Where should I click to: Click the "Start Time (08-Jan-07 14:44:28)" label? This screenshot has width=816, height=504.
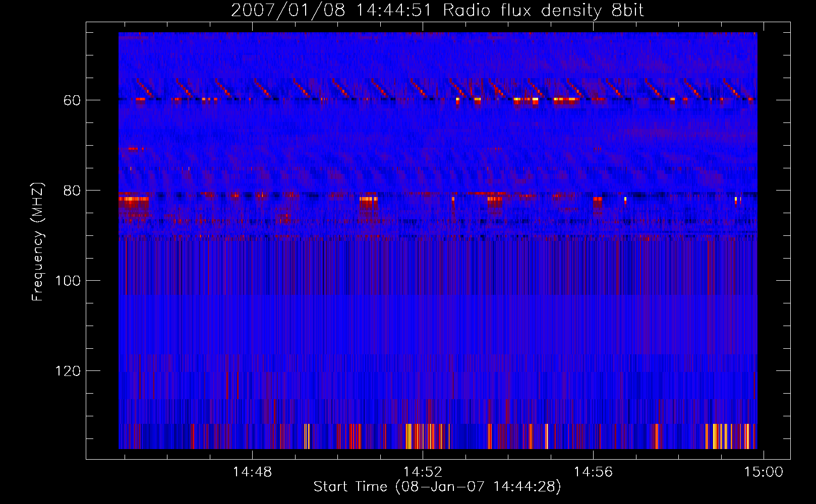click(x=437, y=487)
